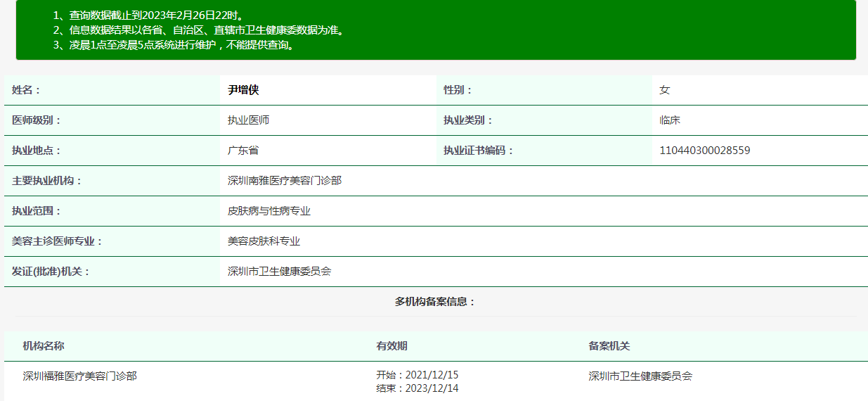Click the 有效期 column header
868x401 pixels.
point(391,346)
